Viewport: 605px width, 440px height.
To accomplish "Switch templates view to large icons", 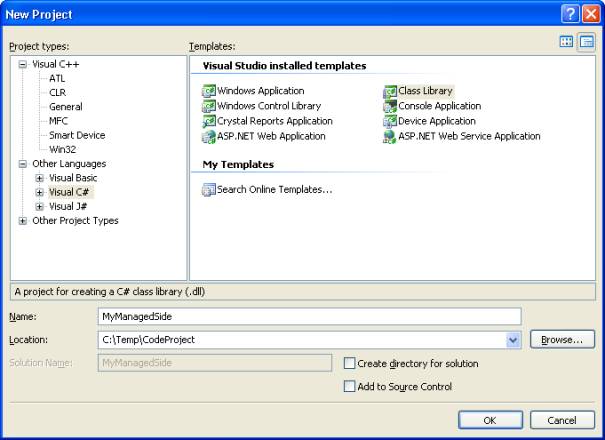I will tap(566, 42).
